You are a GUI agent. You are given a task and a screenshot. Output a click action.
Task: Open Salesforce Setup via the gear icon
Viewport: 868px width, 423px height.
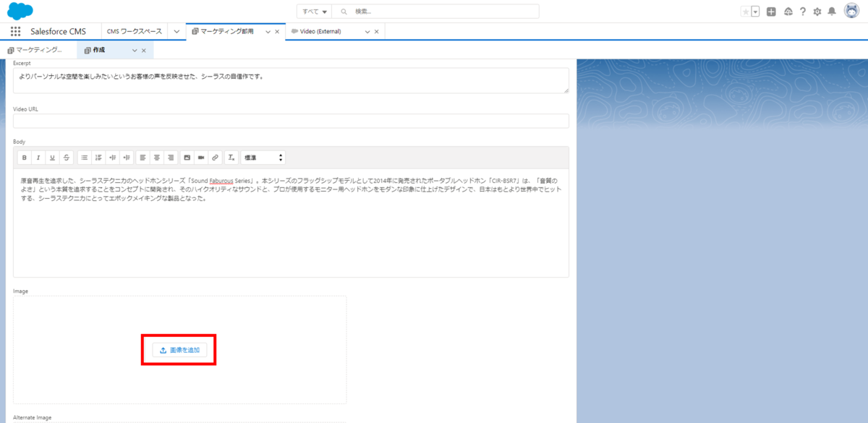click(x=817, y=11)
